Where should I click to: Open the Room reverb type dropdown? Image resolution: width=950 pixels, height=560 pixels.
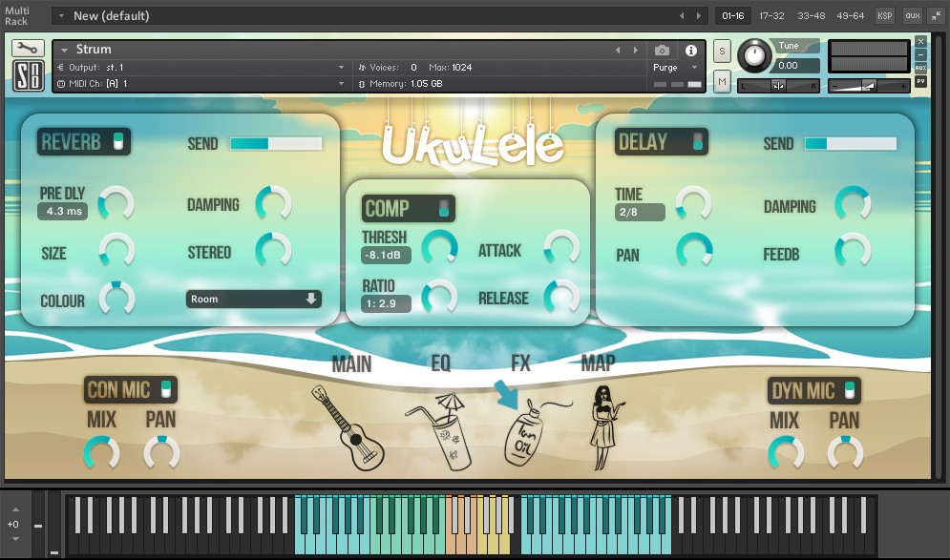pos(253,299)
